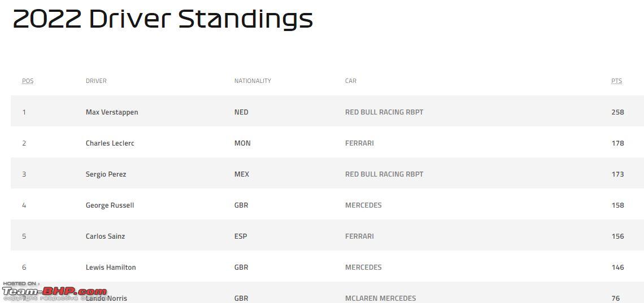The height and width of the screenshot is (303, 644).
Task: Open Charles Leclerc driver link
Action: 110,143
